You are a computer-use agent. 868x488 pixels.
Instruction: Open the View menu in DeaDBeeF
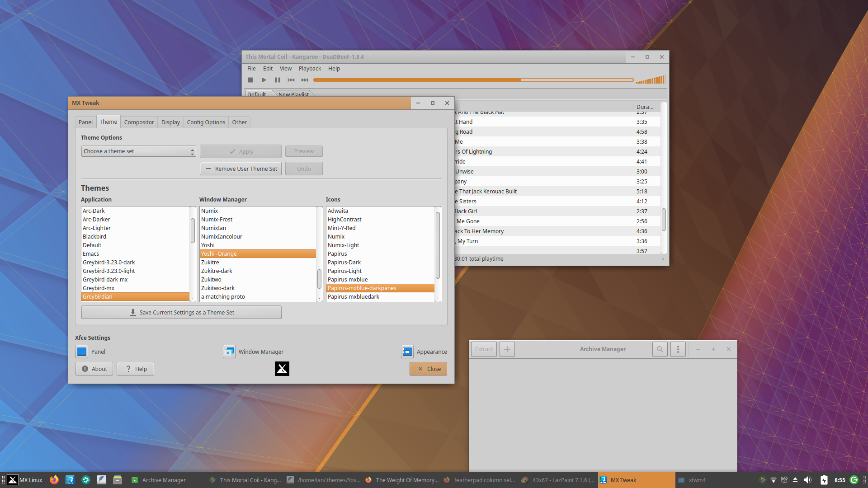pyautogui.click(x=286, y=69)
